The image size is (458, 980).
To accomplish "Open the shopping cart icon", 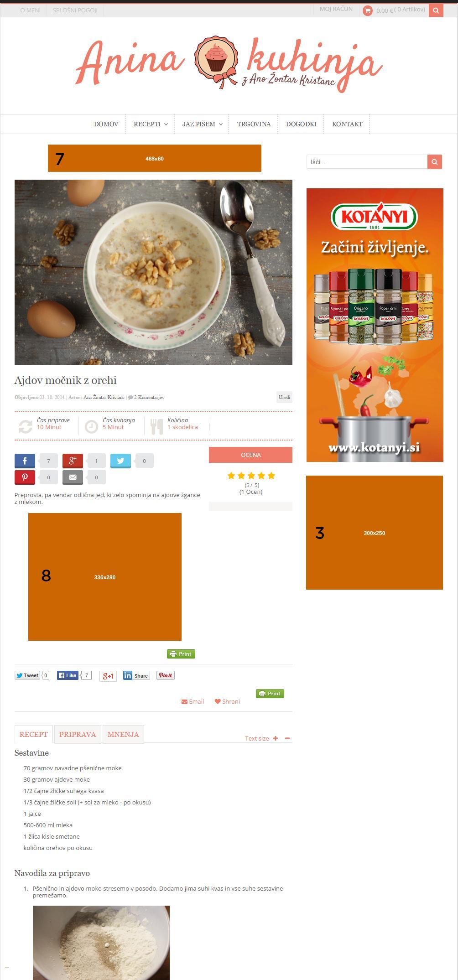I will pos(367,10).
